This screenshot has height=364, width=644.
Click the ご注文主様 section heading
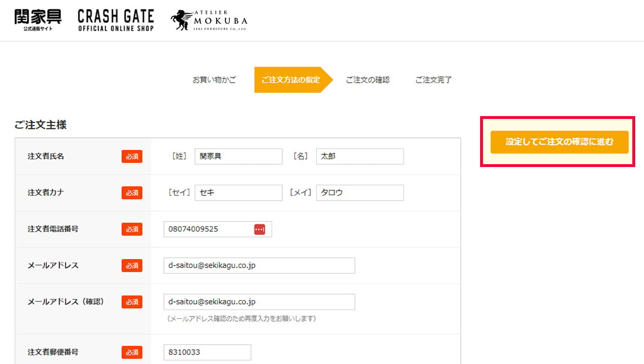[40, 125]
